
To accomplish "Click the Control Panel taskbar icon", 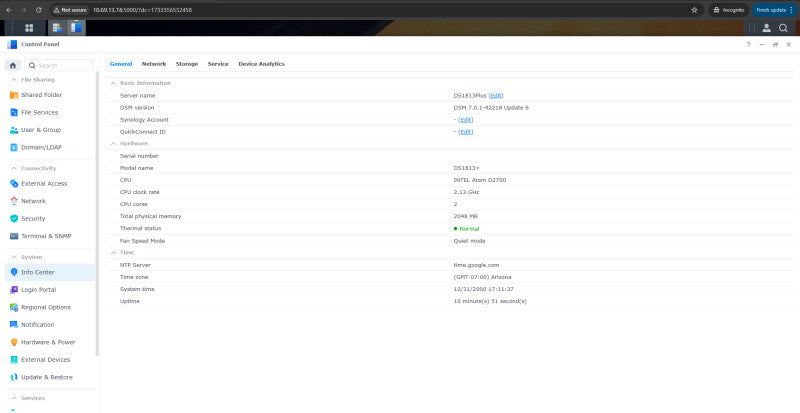I will [x=76, y=28].
